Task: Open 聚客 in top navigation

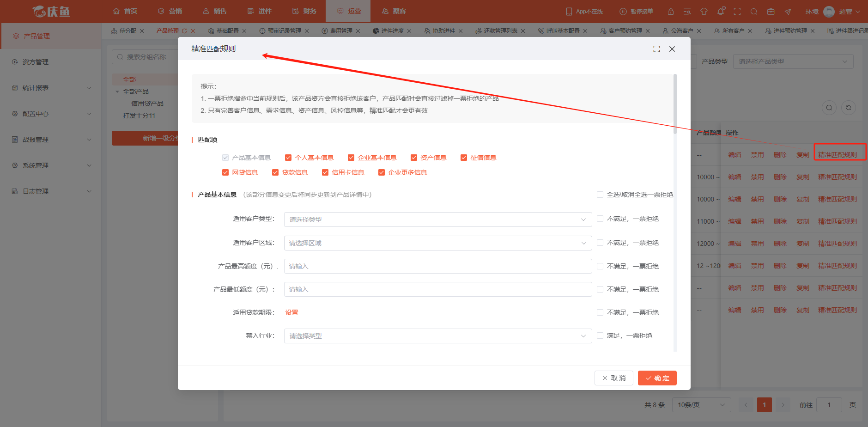Action: (394, 11)
